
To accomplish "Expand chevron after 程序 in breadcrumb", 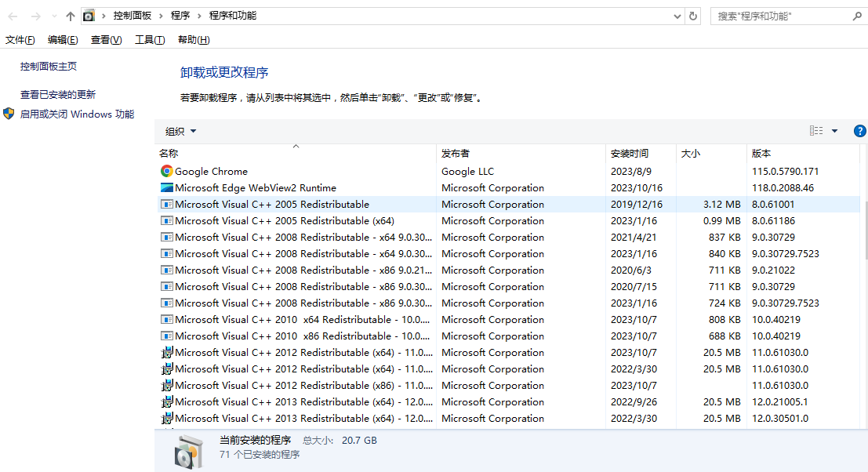I will pyautogui.click(x=199, y=16).
